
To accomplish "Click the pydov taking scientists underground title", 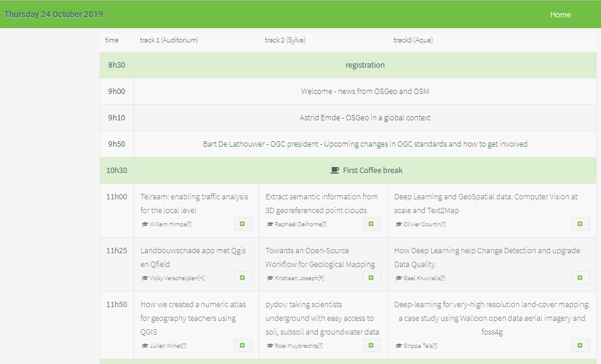I will tap(322, 318).
